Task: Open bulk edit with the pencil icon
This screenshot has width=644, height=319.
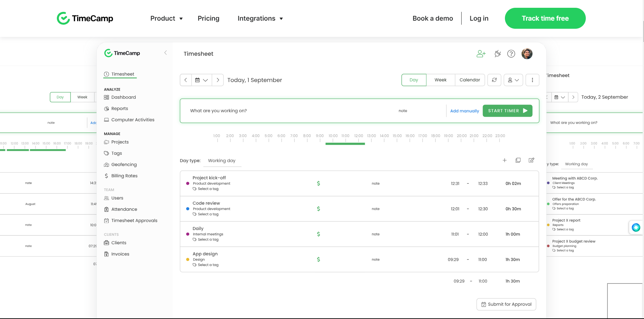Action: click(531, 160)
